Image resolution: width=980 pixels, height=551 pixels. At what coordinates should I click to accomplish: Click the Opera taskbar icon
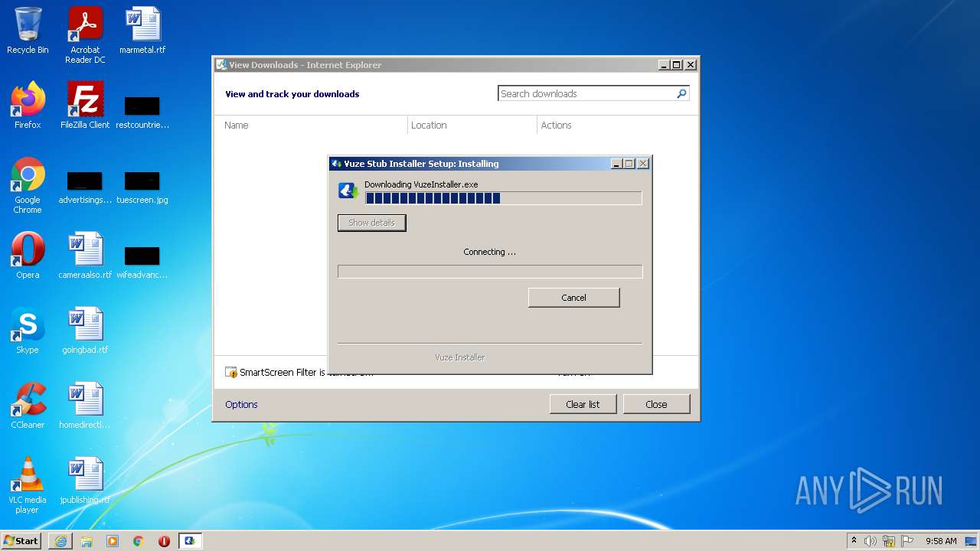pyautogui.click(x=164, y=541)
